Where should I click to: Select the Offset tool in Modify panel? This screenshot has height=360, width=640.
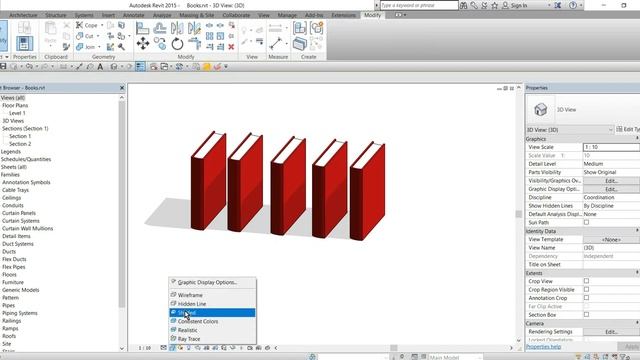pyautogui.click(x=160, y=28)
